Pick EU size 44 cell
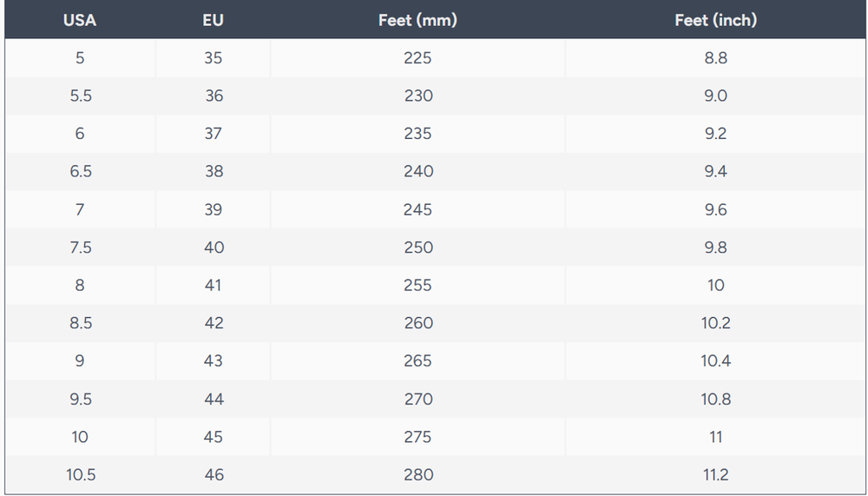The height and width of the screenshot is (496, 868). click(214, 399)
